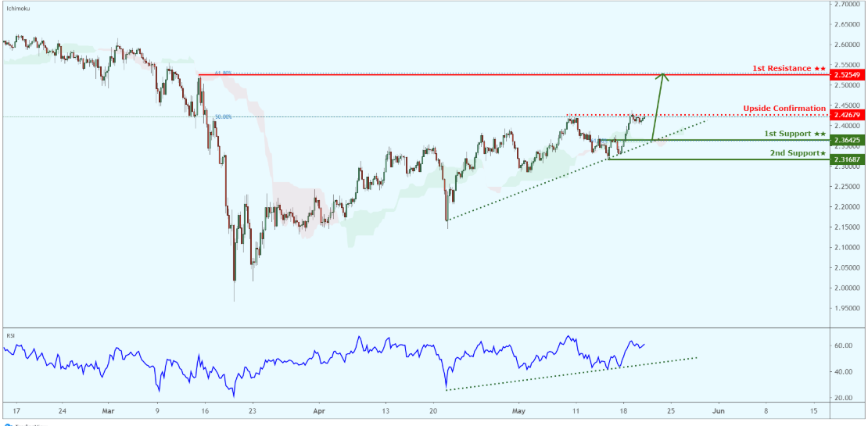Click the 2.05000 price axis value
This screenshot has height=426, width=868.
(848, 268)
